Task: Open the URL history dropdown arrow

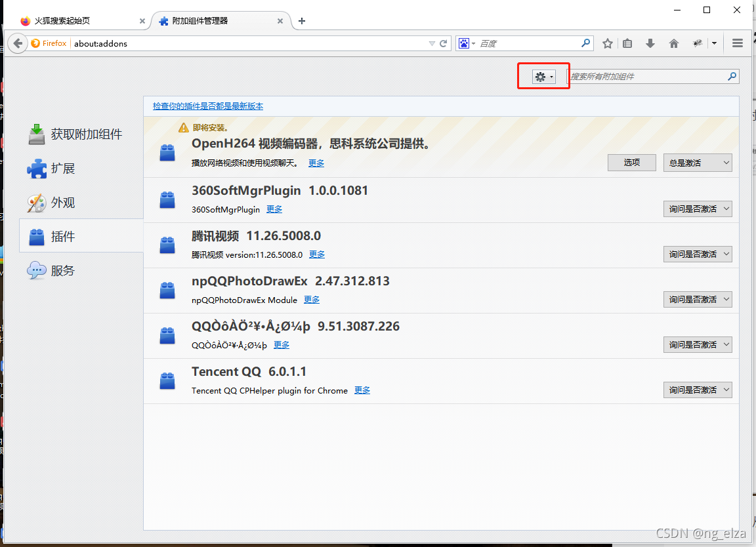Action: (x=432, y=43)
